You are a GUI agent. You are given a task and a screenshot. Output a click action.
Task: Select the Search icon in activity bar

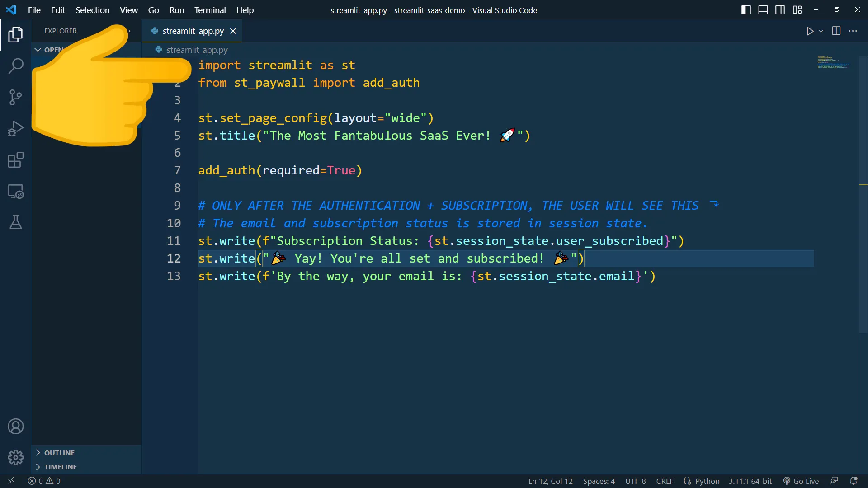(16, 66)
